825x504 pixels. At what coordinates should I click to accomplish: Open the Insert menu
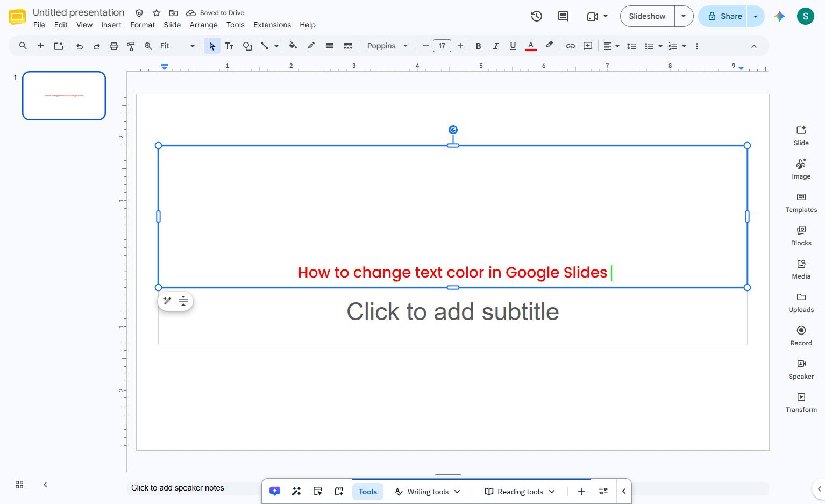pos(111,25)
